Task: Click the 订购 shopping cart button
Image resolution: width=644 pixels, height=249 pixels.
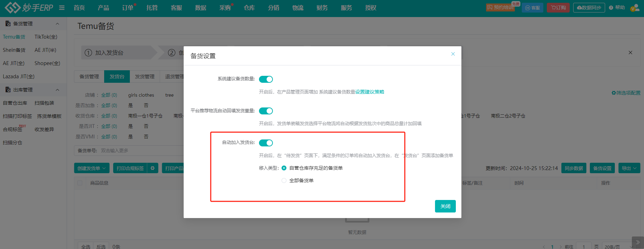Action: coord(558,8)
